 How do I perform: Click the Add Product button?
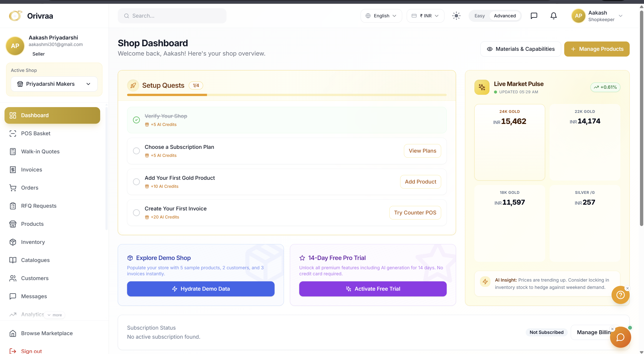point(421,182)
